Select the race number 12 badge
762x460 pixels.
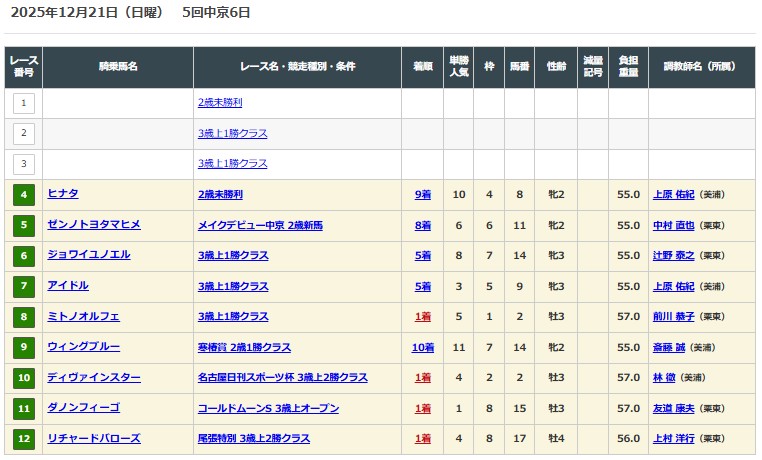[24, 439]
